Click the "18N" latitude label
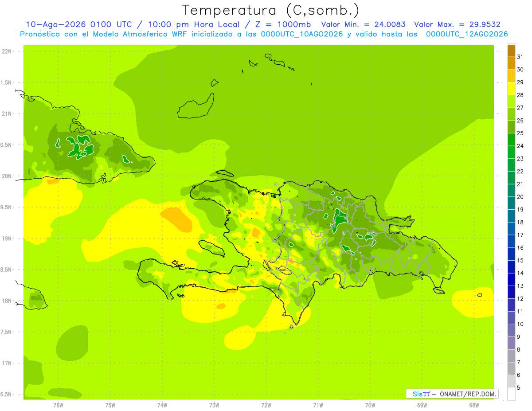The height and width of the screenshot is (411, 532). (8, 301)
